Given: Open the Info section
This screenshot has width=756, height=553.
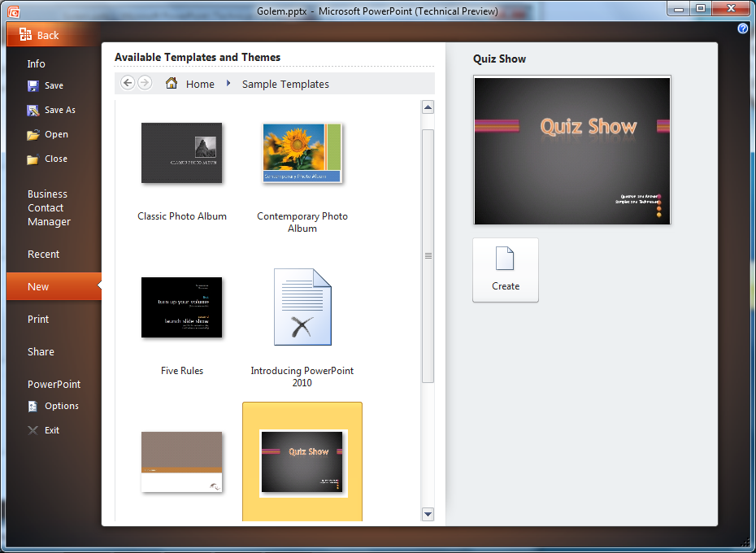Looking at the screenshot, I should tap(36, 63).
